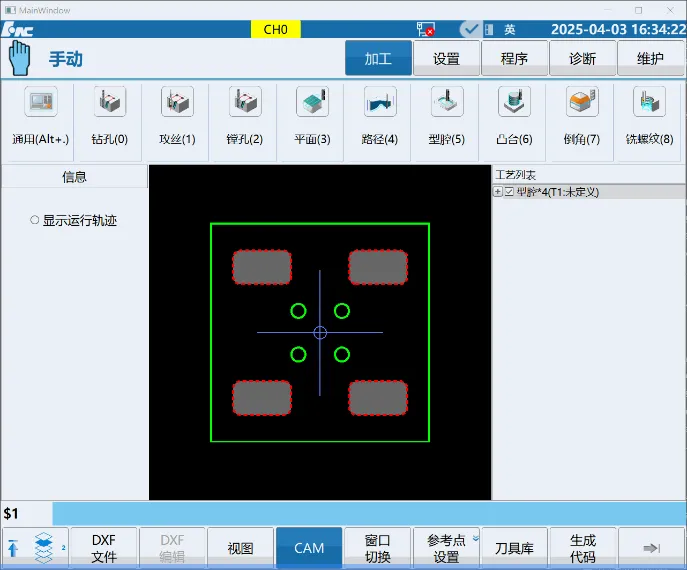Choose the 钻孔(0) drilling tool
Screen dimensions: 688x570
coord(110,102)
